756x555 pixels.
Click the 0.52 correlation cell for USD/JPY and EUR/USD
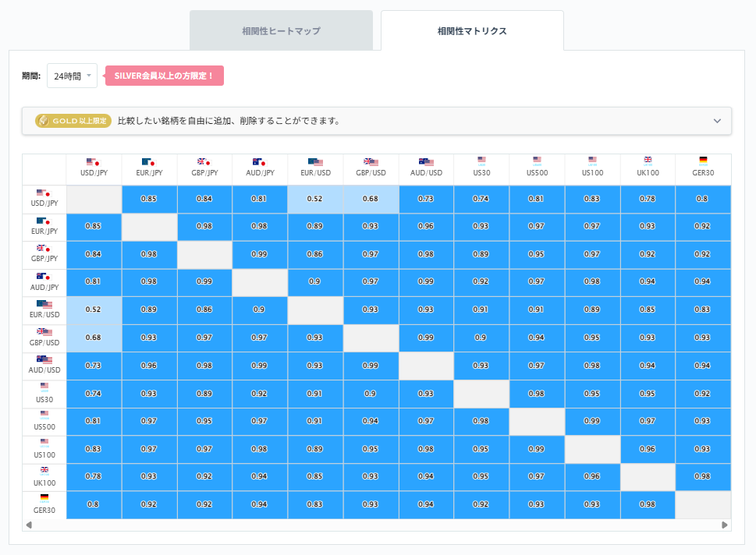315,199
